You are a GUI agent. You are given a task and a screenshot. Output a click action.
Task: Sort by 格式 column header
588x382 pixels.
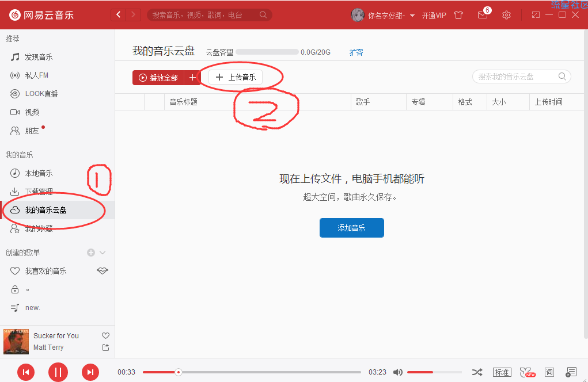(x=470, y=102)
